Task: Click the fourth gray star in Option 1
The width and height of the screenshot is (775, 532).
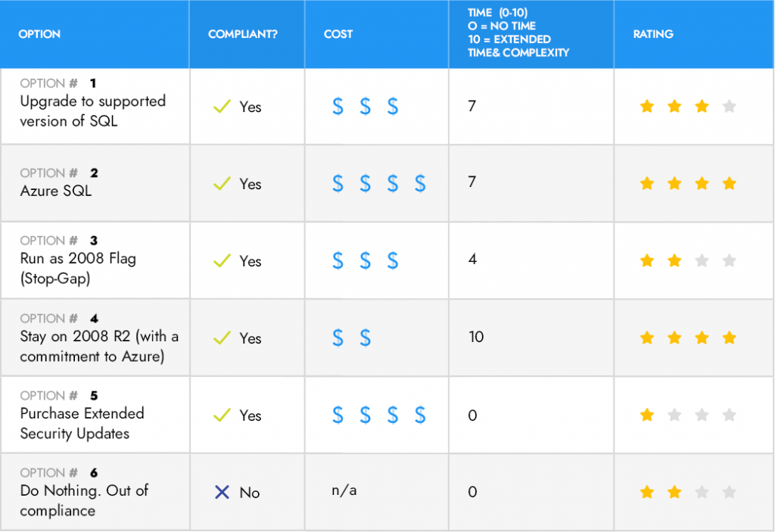Action: 730,107
